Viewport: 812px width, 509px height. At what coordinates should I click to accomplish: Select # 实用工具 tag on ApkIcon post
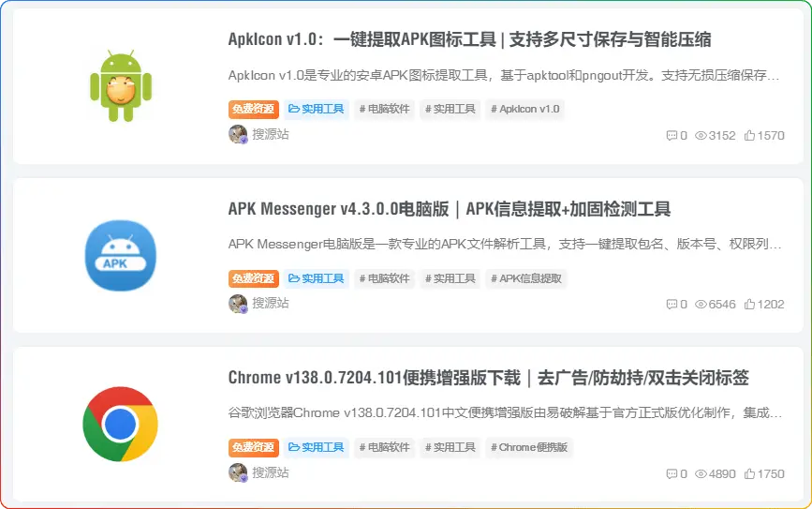(x=450, y=110)
